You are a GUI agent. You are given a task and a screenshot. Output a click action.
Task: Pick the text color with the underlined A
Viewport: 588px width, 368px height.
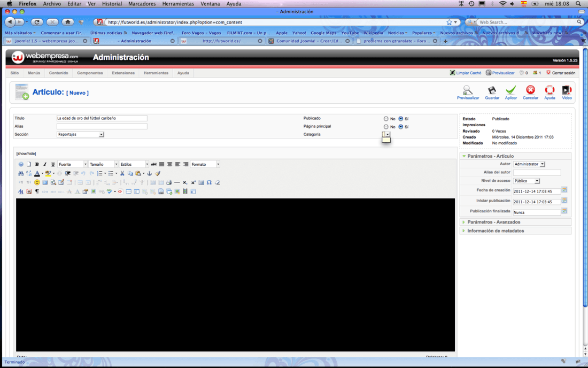pyautogui.click(x=37, y=173)
